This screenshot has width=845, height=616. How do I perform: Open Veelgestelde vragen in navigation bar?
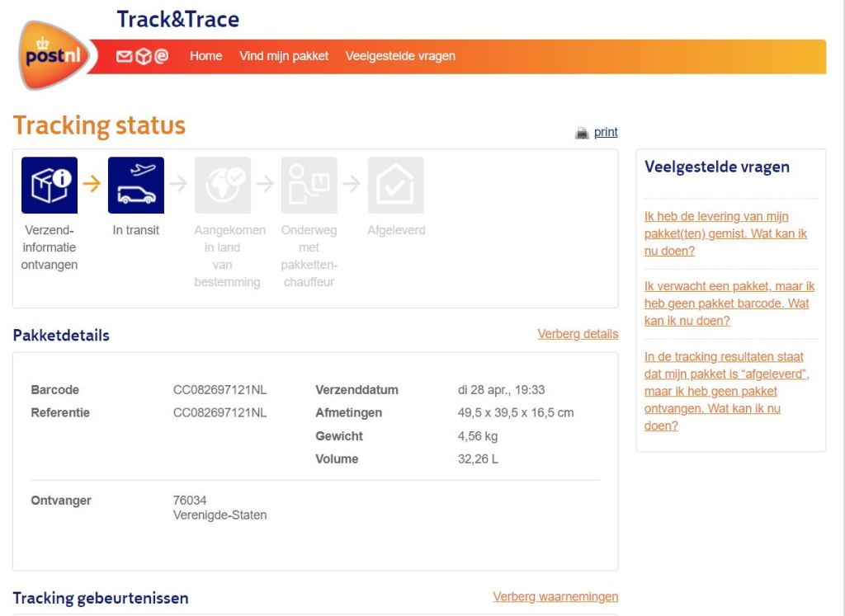tap(400, 56)
